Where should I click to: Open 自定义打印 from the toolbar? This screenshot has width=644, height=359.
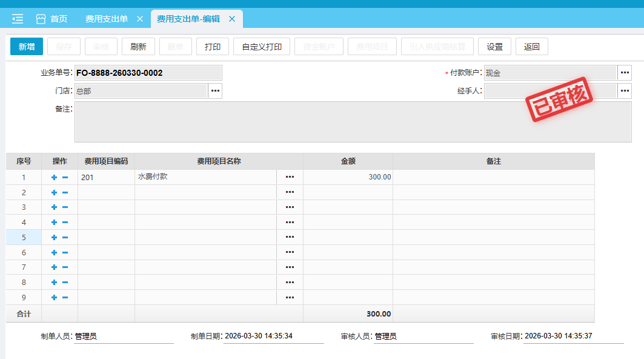click(262, 47)
